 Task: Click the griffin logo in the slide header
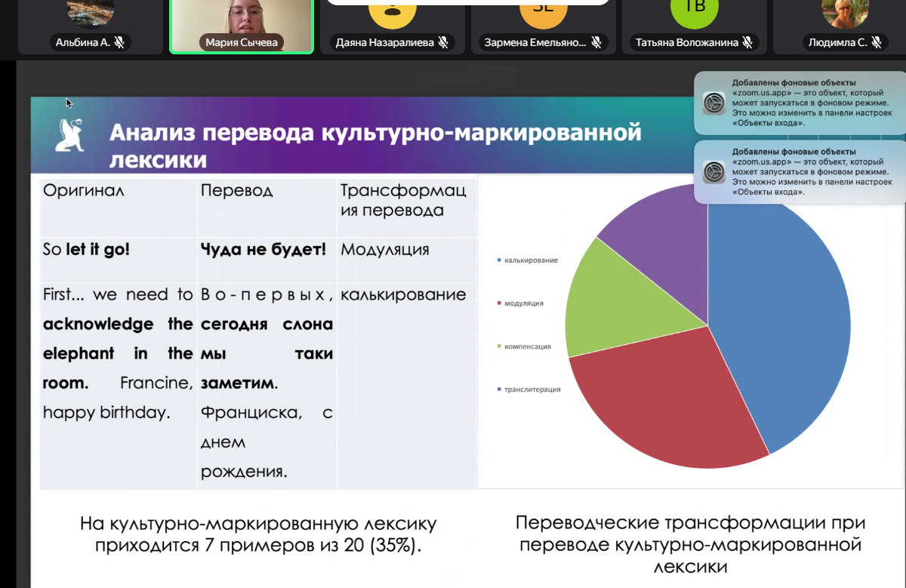(70, 136)
